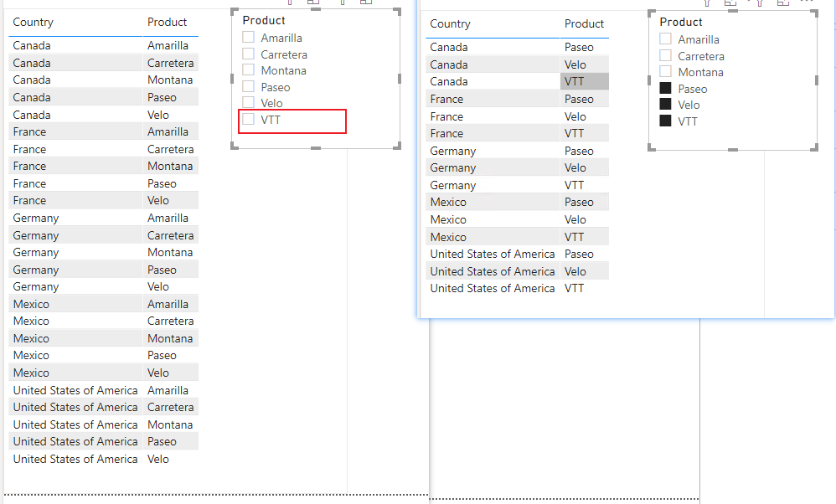Click the right slicer's Product title
The image size is (836, 504).
point(681,22)
